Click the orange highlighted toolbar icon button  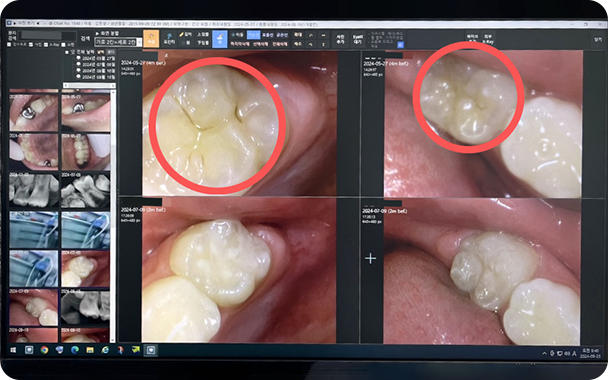coord(151,39)
